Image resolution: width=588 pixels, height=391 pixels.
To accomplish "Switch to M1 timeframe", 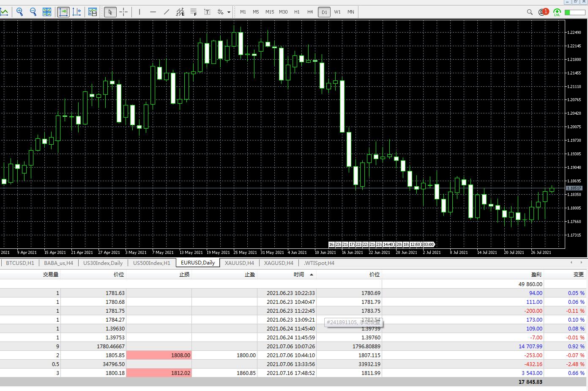I will [x=243, y=12].
